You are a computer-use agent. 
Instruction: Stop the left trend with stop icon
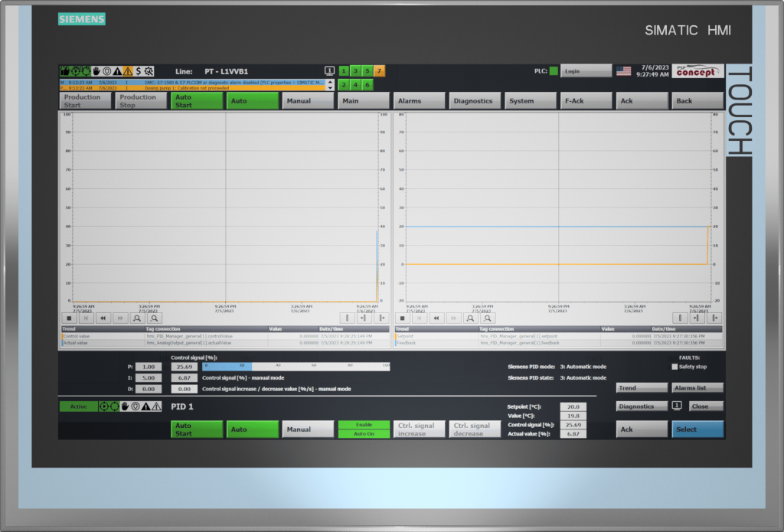(x=69, y=318)
